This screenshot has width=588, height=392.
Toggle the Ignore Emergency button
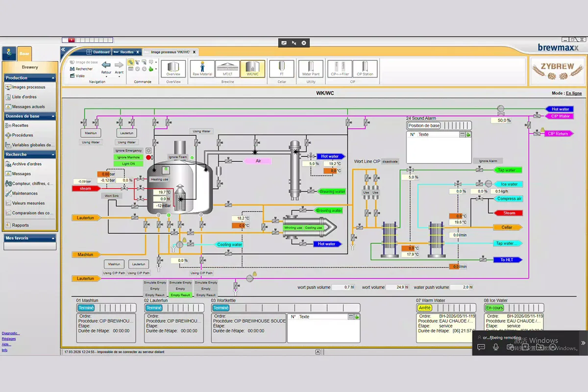click(x=129, y=150)
